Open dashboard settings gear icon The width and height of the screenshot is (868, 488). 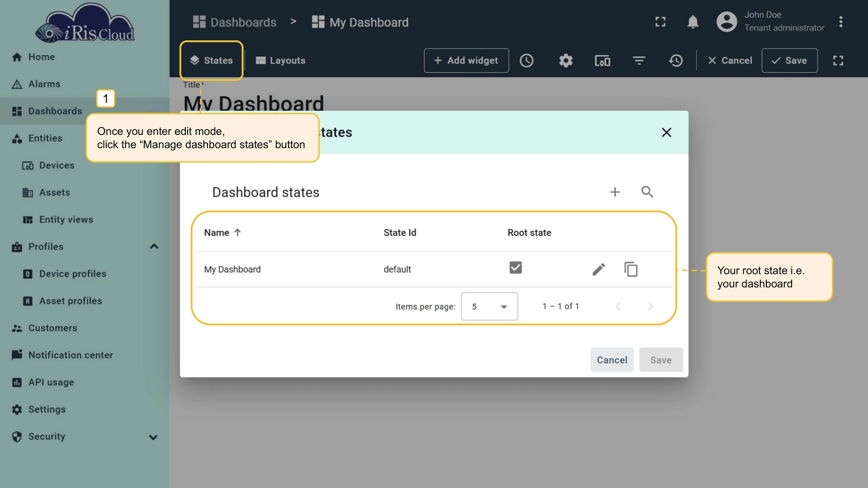pos(566,61)
